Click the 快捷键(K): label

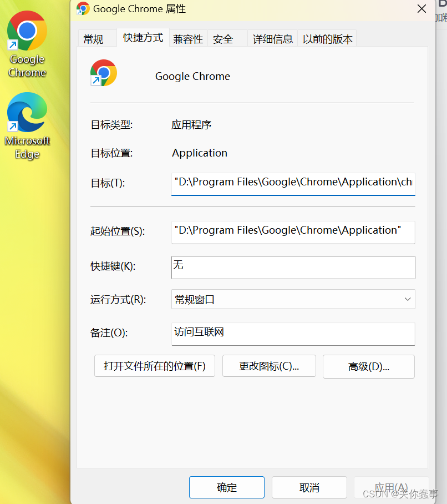coord(113,266)
